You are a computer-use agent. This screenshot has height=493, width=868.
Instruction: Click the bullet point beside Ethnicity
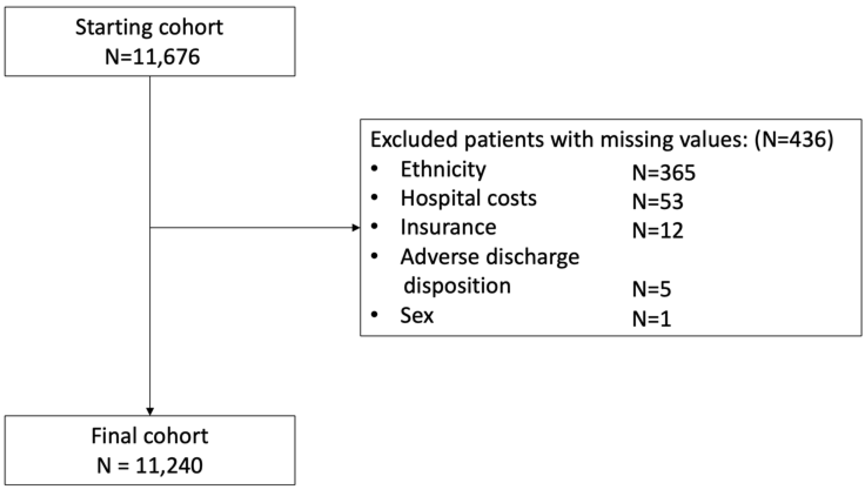click(x=374, y=168)
